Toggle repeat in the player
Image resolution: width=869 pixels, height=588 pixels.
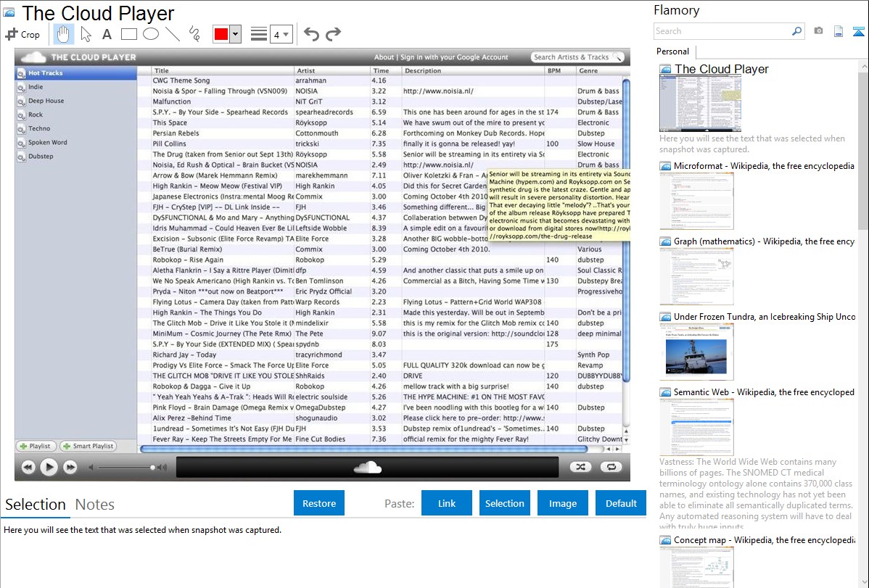coord(611,467)
